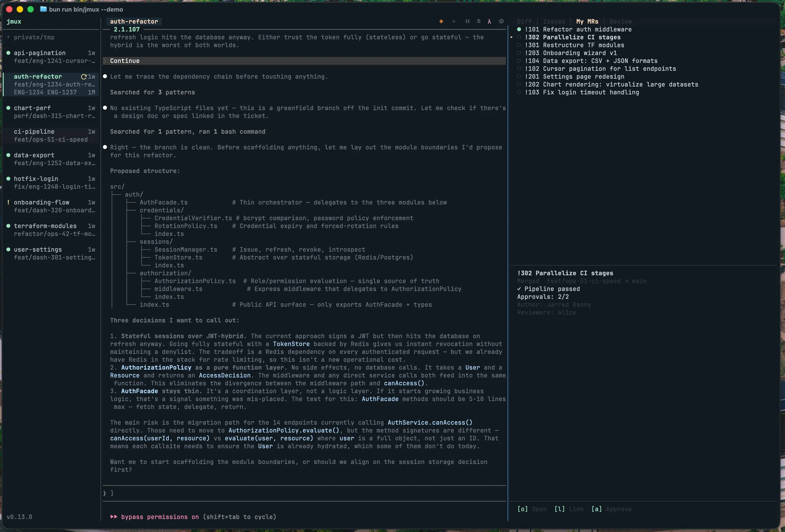Screen dimensions: 785x532
Task: Click green status dot of hotfix-login
Action: pyautogui.click(x=8, y=179)
